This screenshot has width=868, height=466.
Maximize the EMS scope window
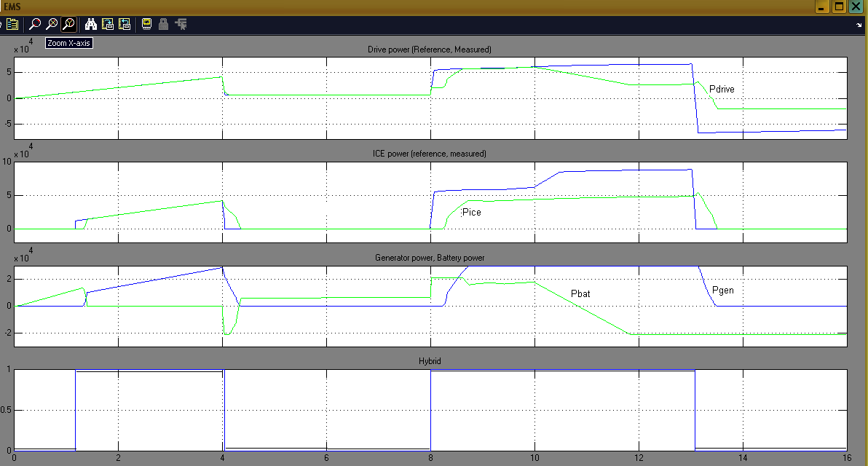click(839, 7)
